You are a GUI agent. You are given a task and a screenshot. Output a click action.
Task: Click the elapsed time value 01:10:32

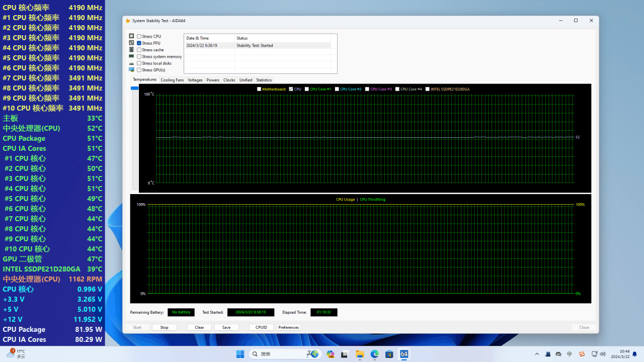[324, 312]
